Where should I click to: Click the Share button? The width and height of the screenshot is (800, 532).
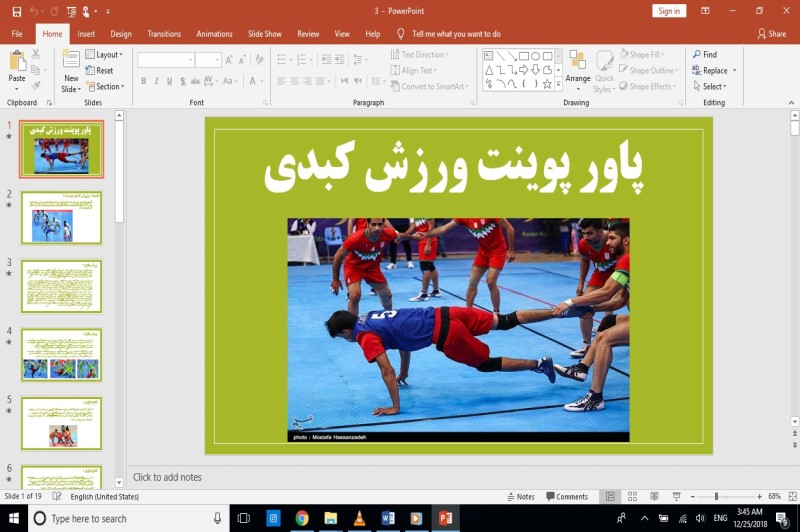771,34
